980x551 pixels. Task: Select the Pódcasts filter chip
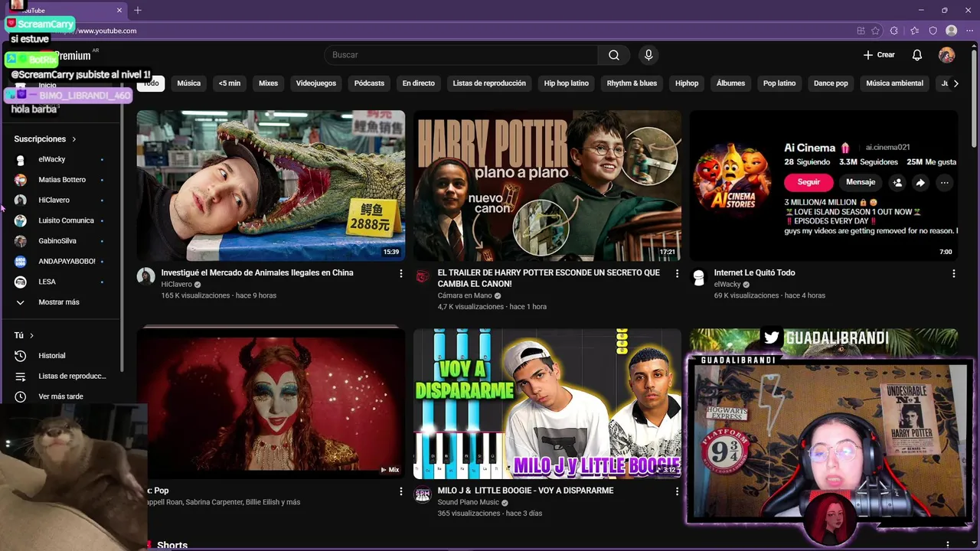click(369, 83)
